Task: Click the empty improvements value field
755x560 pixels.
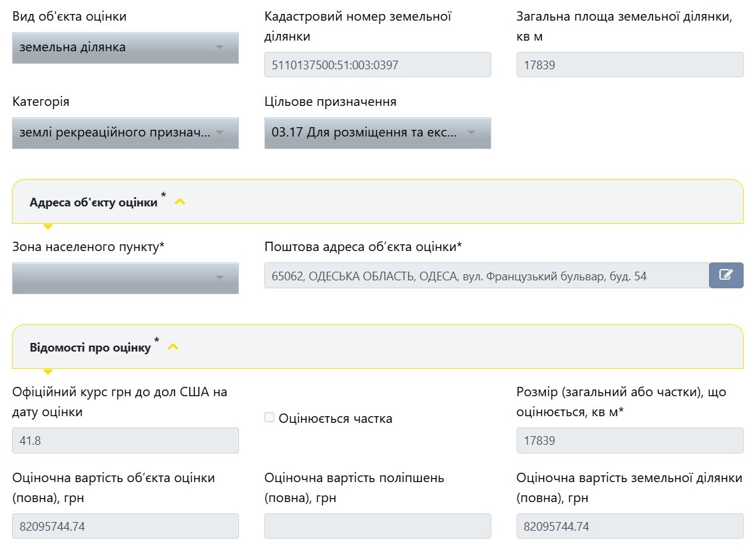Action: pyautogui.click(x=377, y=526)
